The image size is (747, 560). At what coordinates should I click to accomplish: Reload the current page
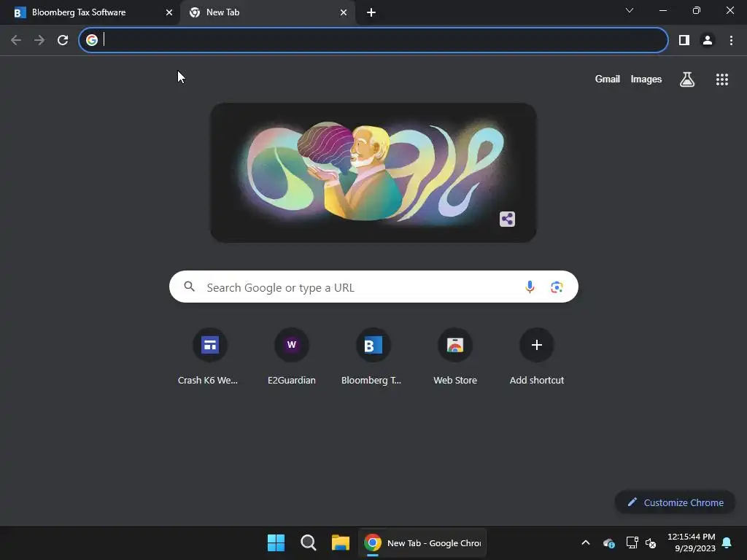[63, 40]
